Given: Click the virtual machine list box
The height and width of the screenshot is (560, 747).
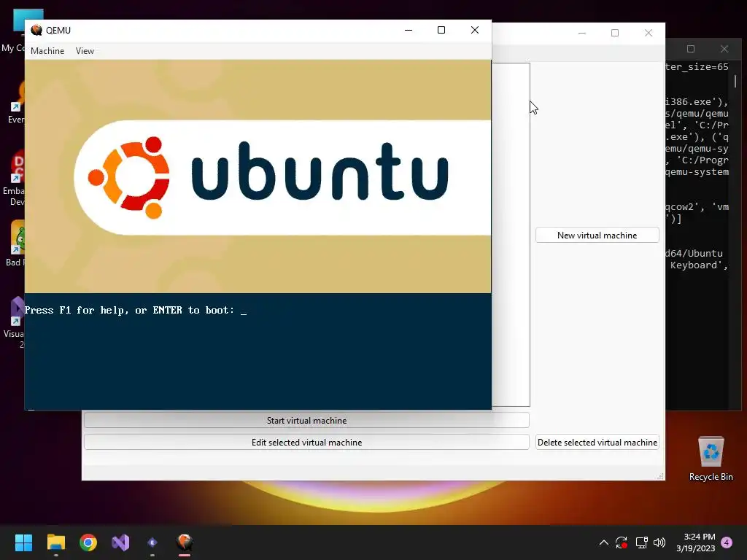Looking at the screenshot, I should (x=511, y=234).
